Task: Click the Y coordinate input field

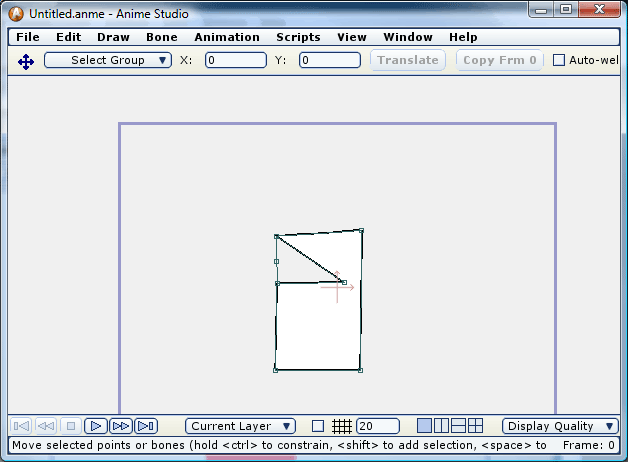Action: click(x=330, y=60)
